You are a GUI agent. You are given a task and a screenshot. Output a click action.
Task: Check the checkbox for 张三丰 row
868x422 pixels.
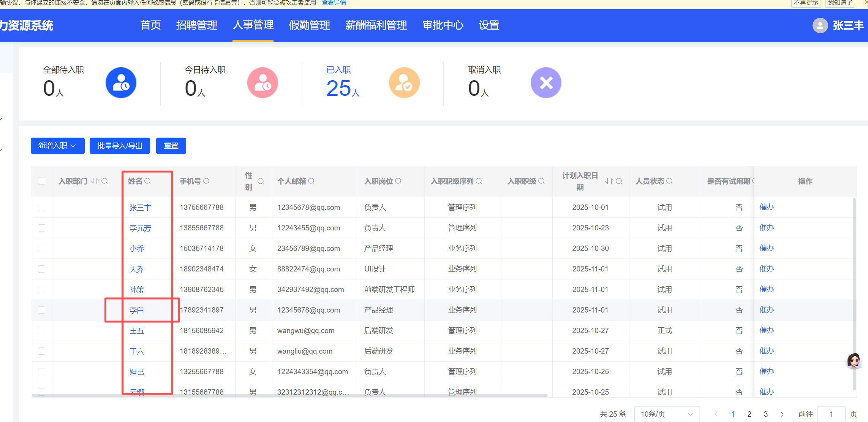point(42,208)
